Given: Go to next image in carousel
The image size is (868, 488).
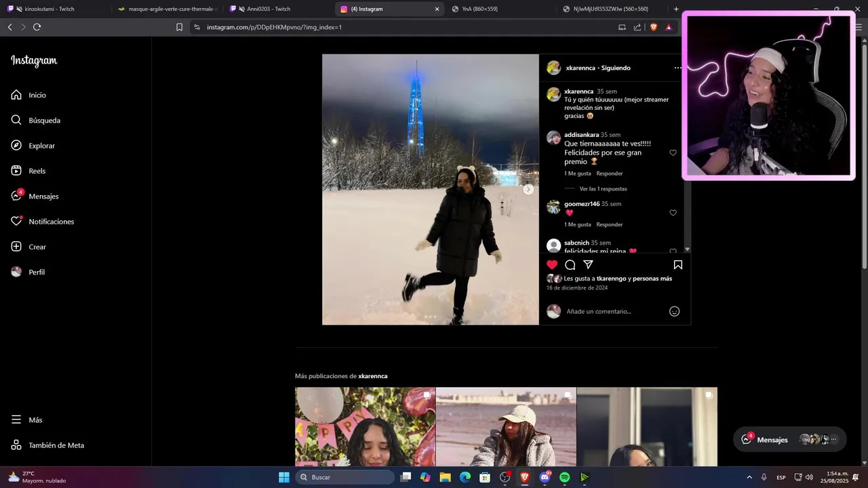Looking at the screenshot, I should [528, 190].
